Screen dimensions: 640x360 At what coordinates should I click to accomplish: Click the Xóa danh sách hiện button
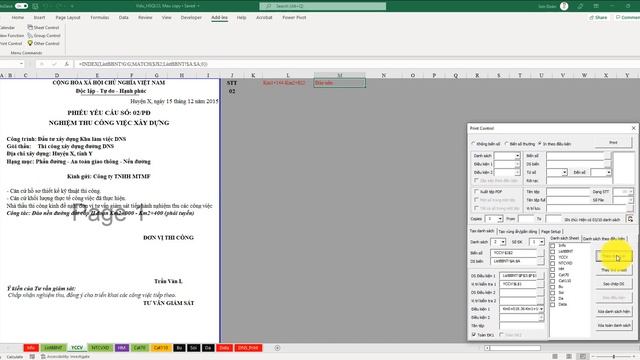click(x=613, y=311)
